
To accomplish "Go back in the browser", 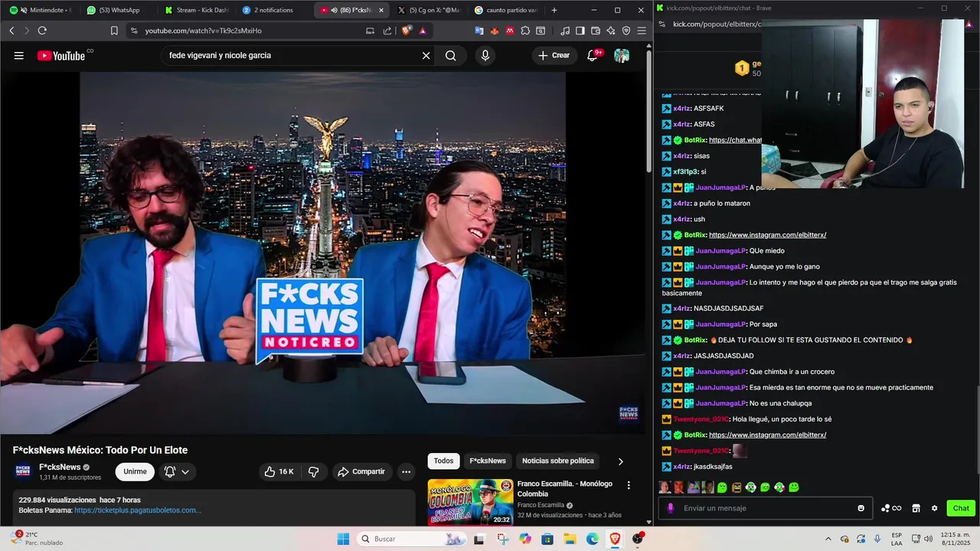I will (x=11, y=31).
